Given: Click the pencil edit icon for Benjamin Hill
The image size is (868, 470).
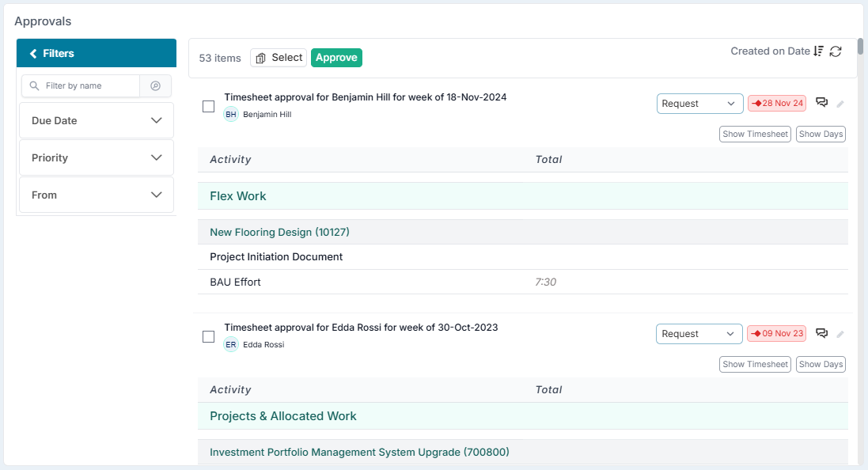Looking at the screenshot, I should point(840,104).
